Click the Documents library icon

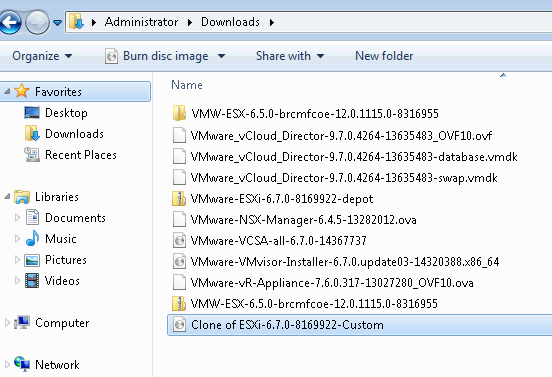coord(32,217)
